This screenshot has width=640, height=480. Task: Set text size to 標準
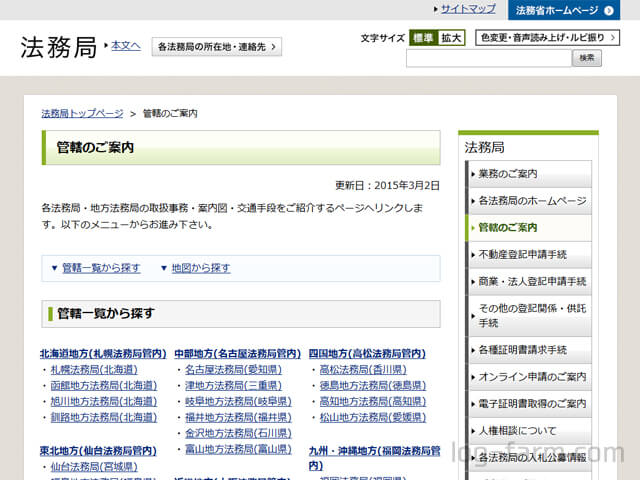[423, 38]
